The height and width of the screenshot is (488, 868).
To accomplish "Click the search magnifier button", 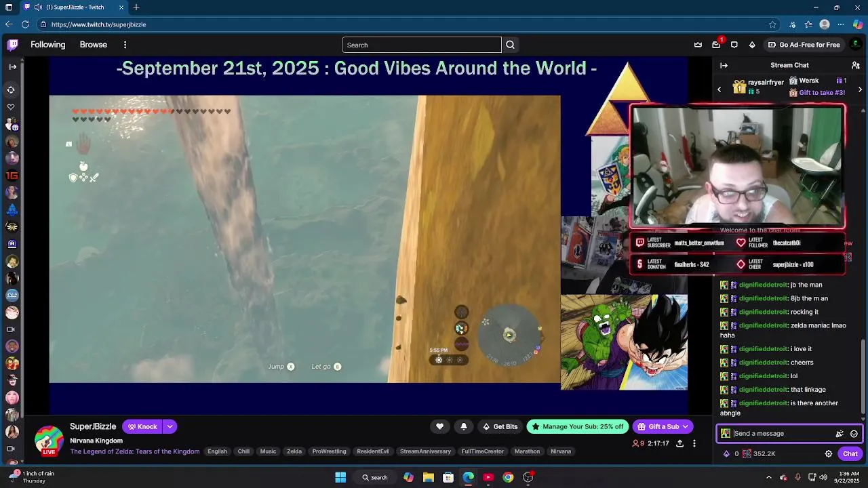I will [x=510, y=45].
